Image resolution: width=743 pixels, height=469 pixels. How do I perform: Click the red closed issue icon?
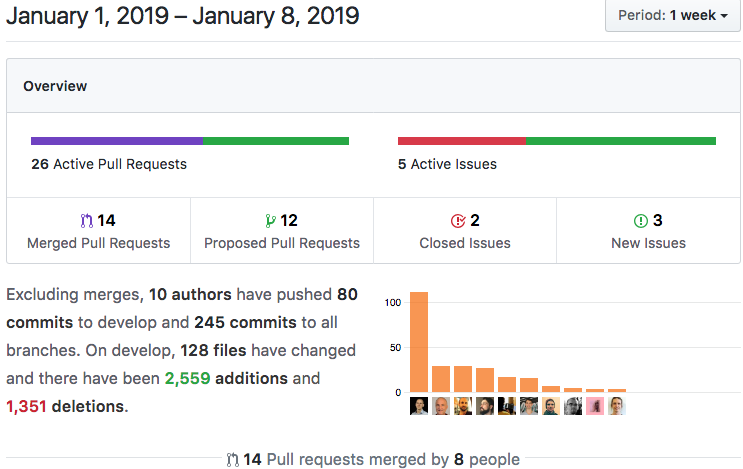(x=458, y=221)
